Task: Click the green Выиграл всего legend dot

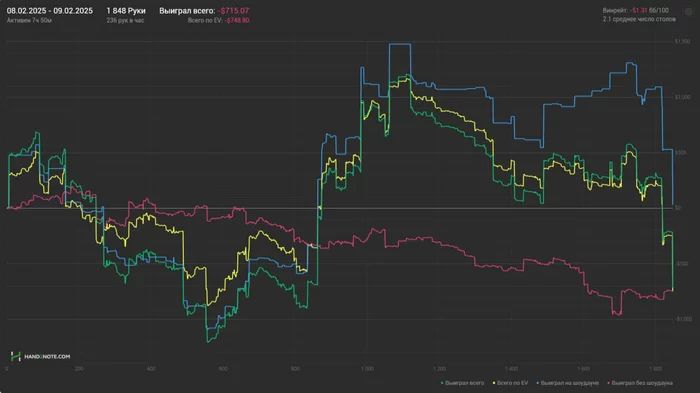Action: (x=442, y=383)
